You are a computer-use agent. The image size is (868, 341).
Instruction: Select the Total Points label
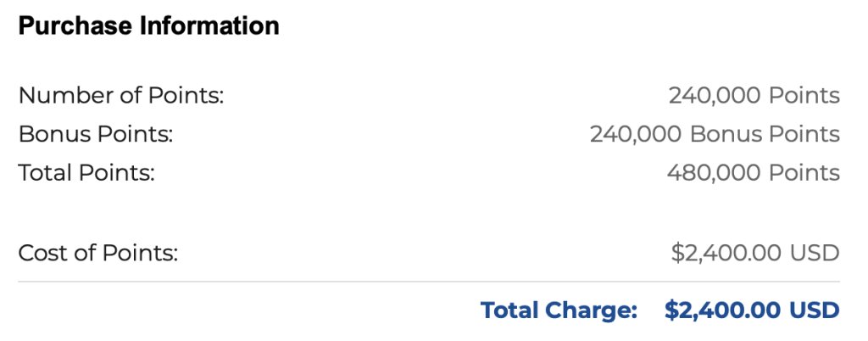click(x=86, y=173)
